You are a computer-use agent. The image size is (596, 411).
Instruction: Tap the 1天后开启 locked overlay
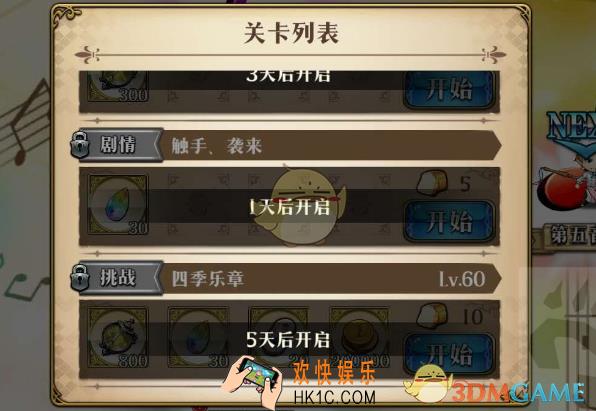pyautogui.click(x=289, y=208)
